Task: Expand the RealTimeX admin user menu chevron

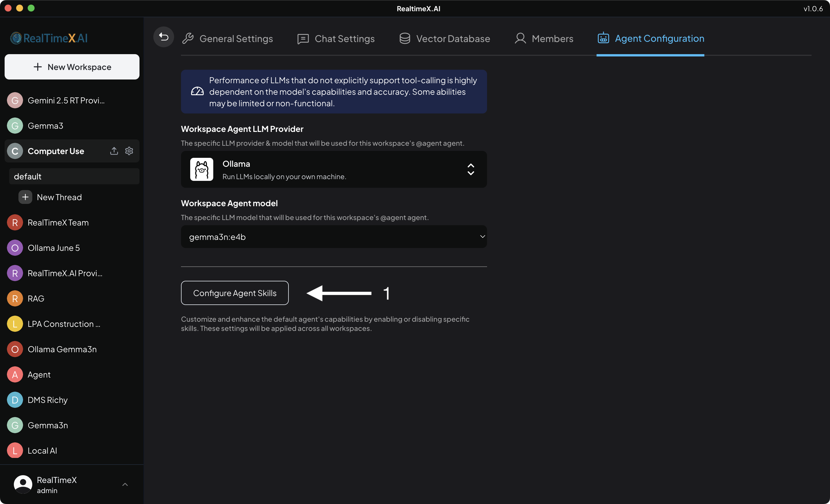Action: coord(125,484)
